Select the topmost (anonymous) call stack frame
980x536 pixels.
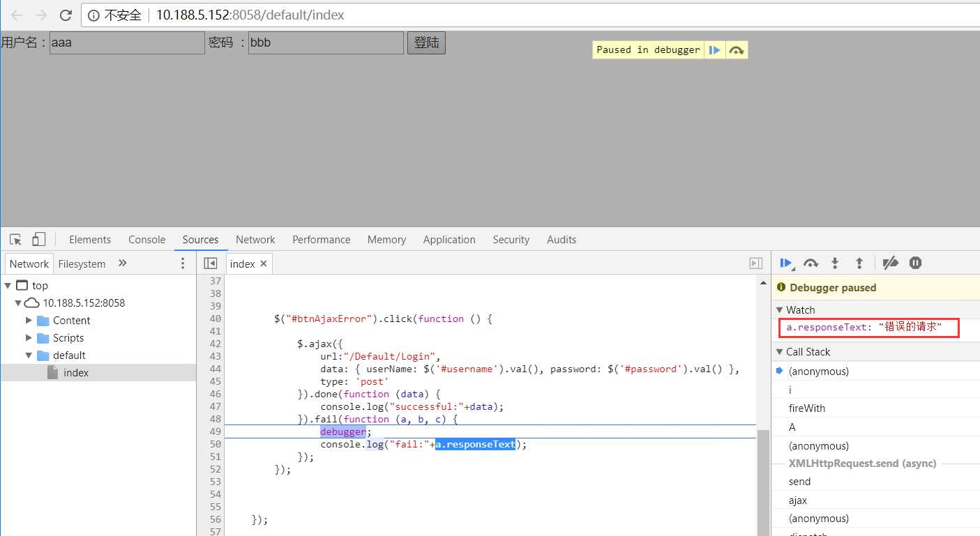pos(875,372)
